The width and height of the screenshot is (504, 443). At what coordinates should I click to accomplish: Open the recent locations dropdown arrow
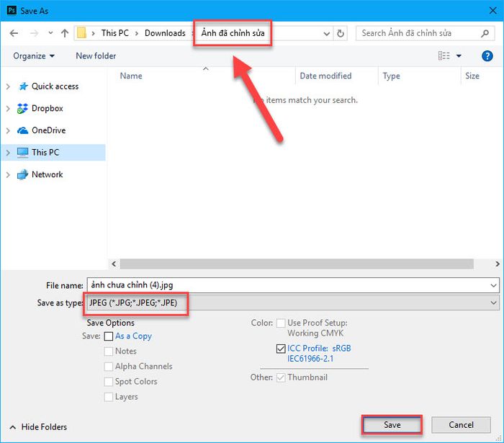[x=50, y=33]
